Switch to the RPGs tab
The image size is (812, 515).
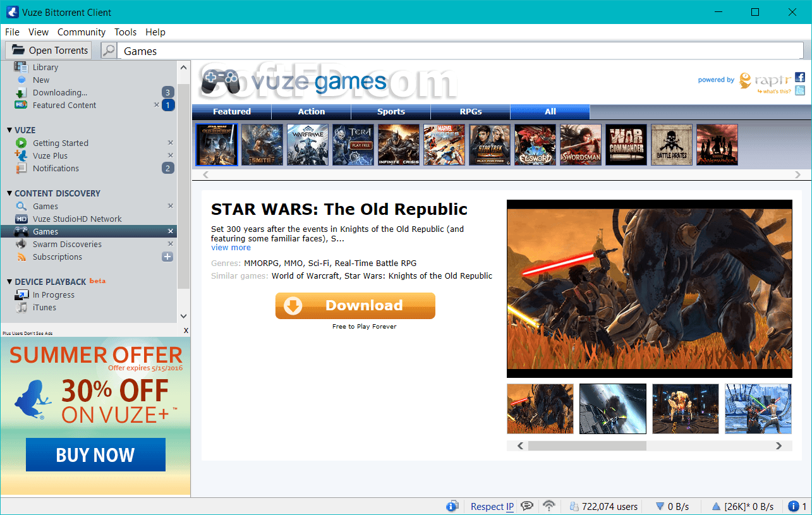[x=471, y=112]
